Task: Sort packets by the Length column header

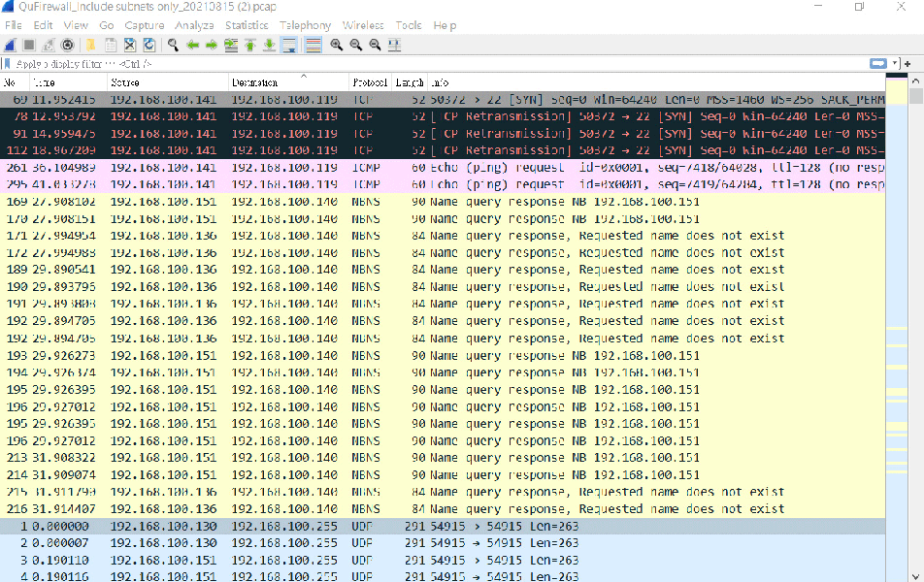Action: 409,82
